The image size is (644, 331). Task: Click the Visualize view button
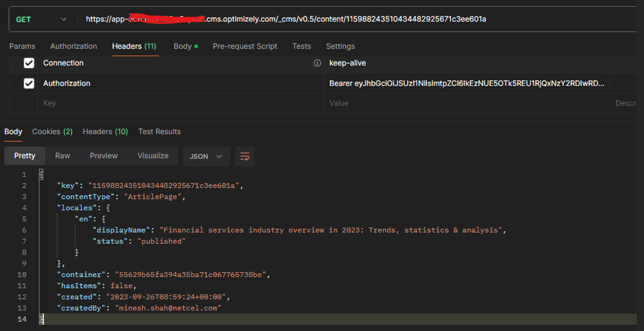[x=153, y=156]
